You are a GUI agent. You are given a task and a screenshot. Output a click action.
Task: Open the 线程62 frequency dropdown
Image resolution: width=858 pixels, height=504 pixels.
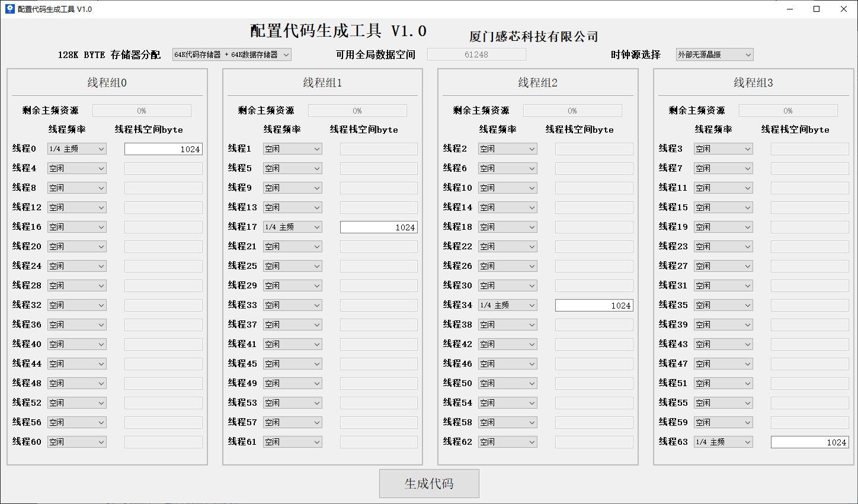pos(508,442)
